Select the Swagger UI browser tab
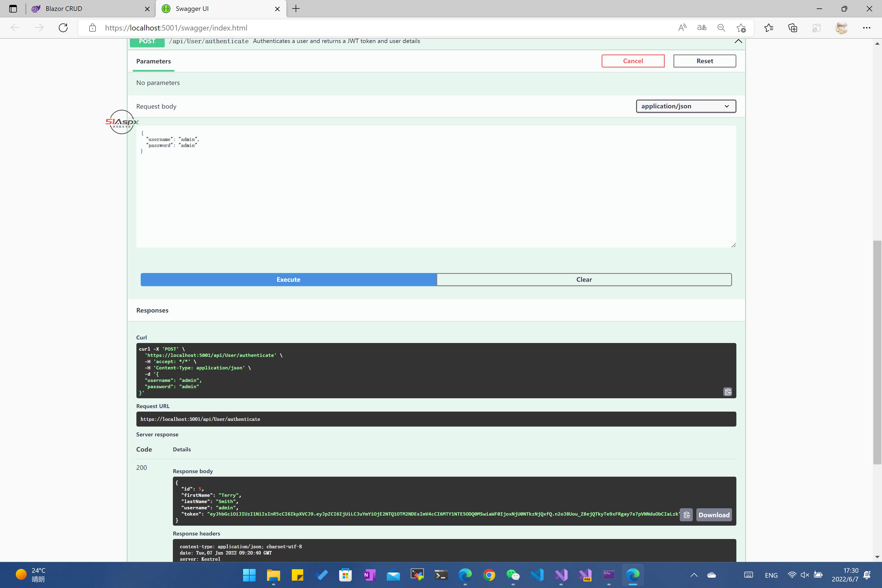The width and height of the screenshot is (882, 588). click(221, 9)
